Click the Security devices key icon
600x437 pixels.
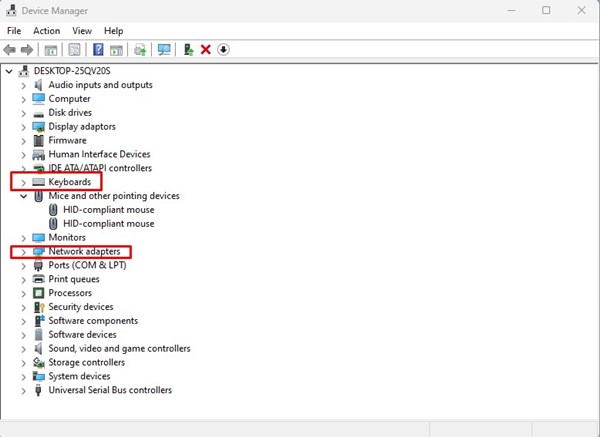tap(39, 307)
